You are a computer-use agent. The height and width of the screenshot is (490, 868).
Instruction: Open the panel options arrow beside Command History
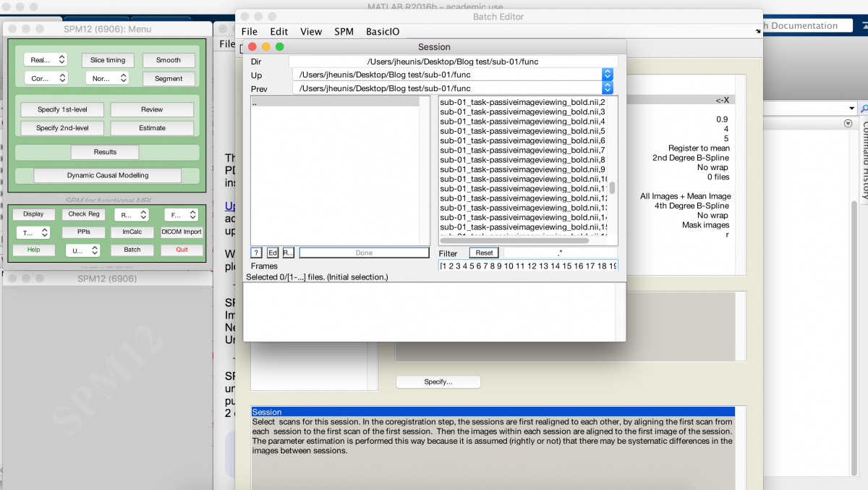[848, 124]
